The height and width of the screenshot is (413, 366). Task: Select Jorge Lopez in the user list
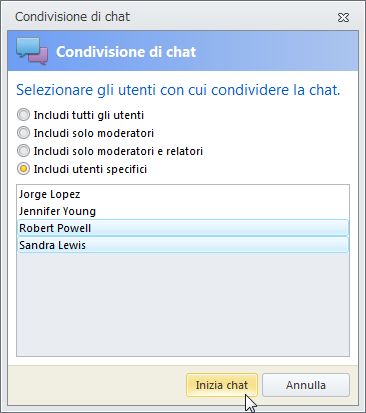point(183,194)
